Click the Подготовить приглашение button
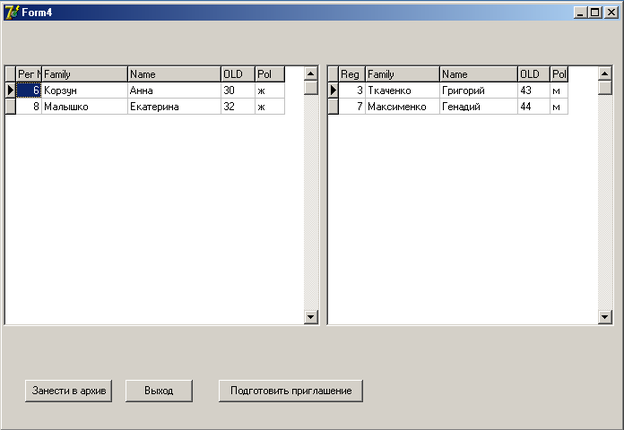624x430 pixels. point(291,391)
